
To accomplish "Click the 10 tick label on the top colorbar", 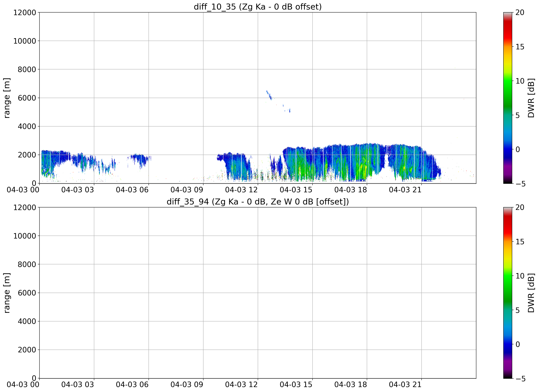I will coord(520,81).
